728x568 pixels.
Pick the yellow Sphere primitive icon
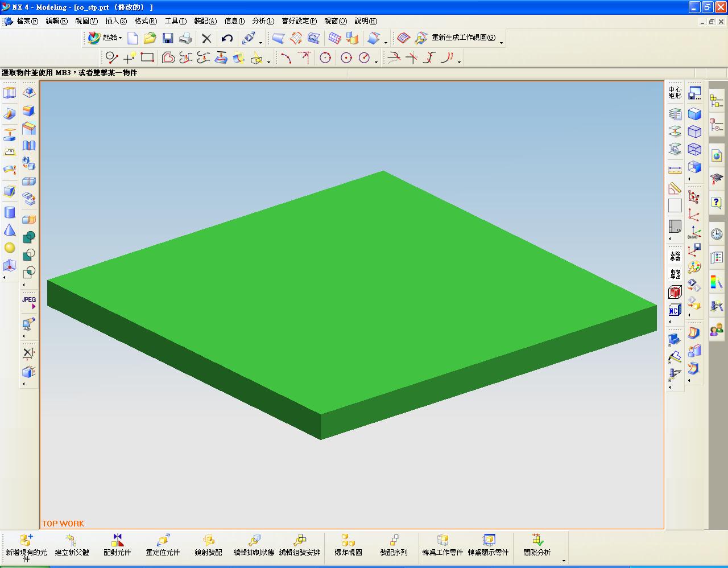(10, 248)
